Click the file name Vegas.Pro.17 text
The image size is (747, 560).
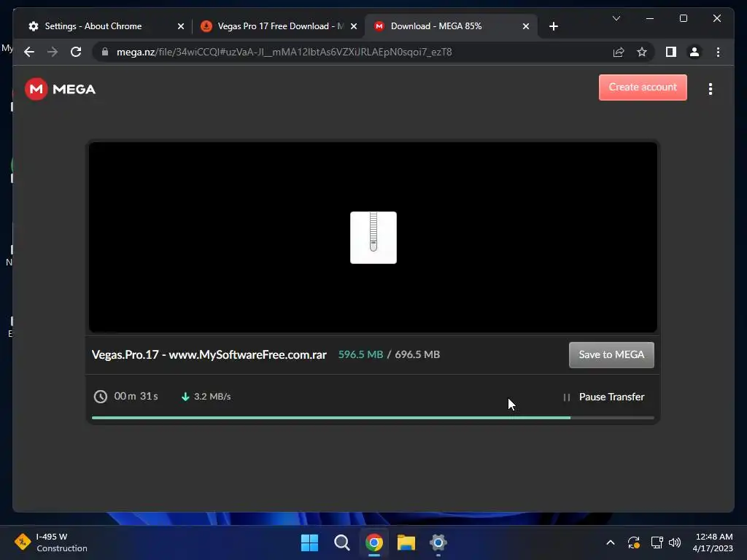[x=209, y=355]
